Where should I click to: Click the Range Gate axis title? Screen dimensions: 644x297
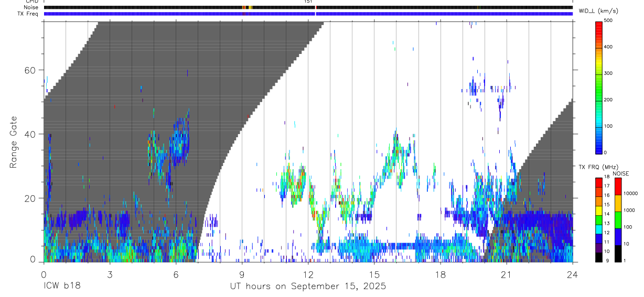point(14,142)
